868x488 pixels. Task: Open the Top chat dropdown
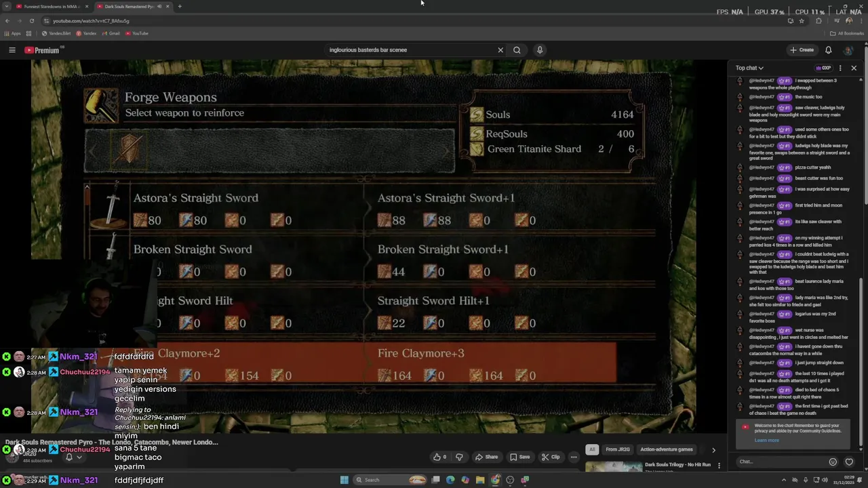(749, 68)
